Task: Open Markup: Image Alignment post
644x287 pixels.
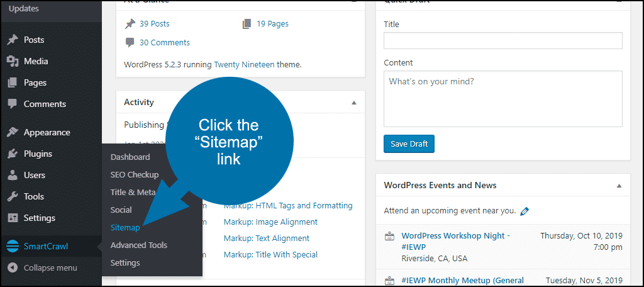Action: coord(270,222)
